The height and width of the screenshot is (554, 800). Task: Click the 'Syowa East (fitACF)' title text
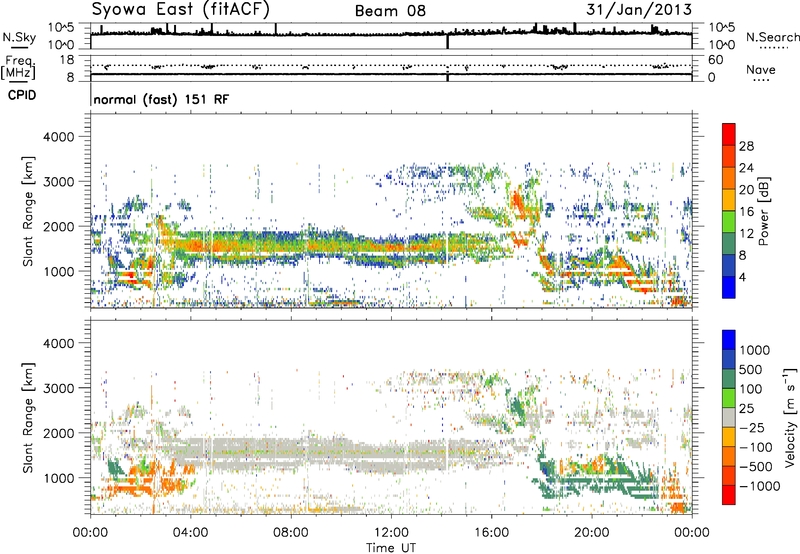pyautogui.click(x=180, y=9)
